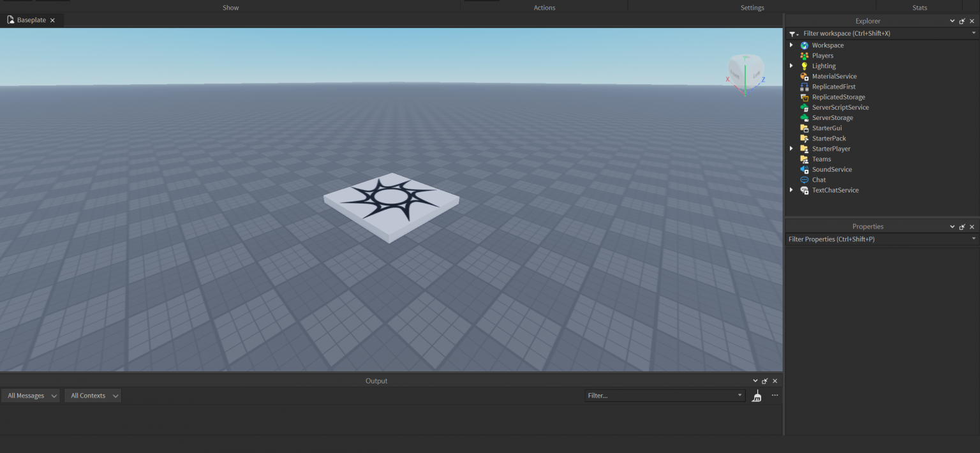Screen dimensions: 980x453
Task: Select the Chat bubble icon in Explorer
Action: click(805, 179)
